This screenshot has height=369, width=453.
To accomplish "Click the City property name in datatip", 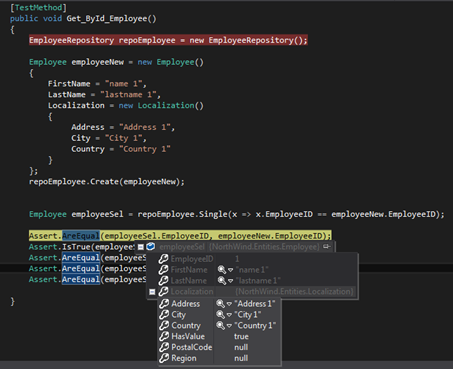I will (178, 315).
